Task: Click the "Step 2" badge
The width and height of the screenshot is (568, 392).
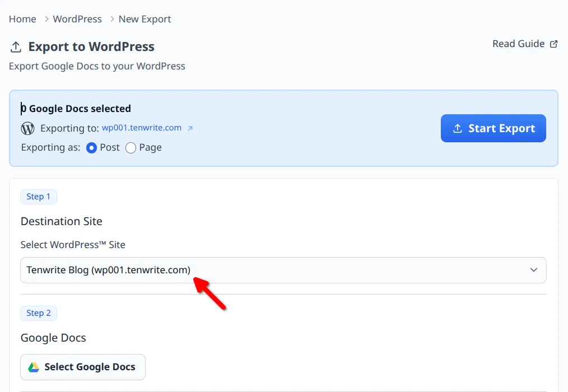Action: coord(38,313)
